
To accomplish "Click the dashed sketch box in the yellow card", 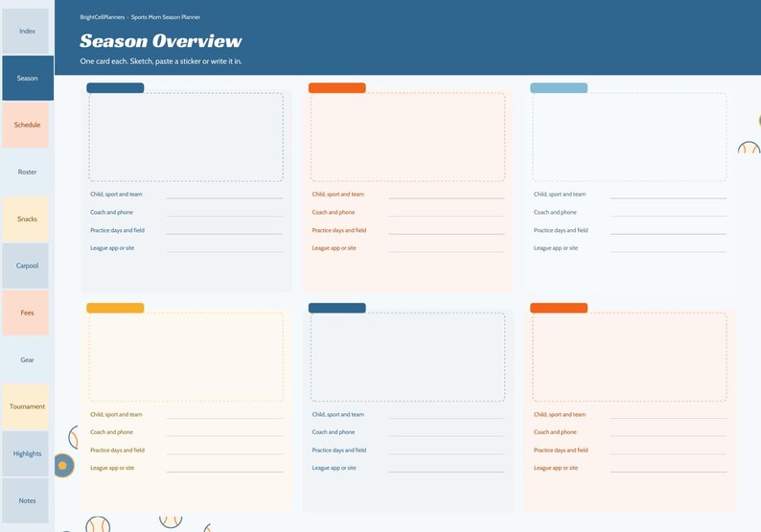I will coord(186,358).
